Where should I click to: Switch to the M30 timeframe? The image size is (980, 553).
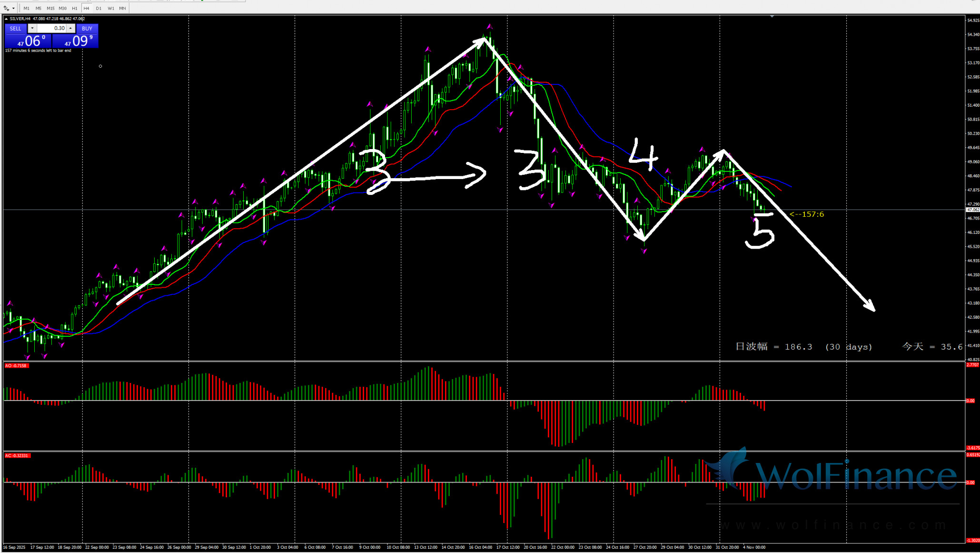coord(62,8)
